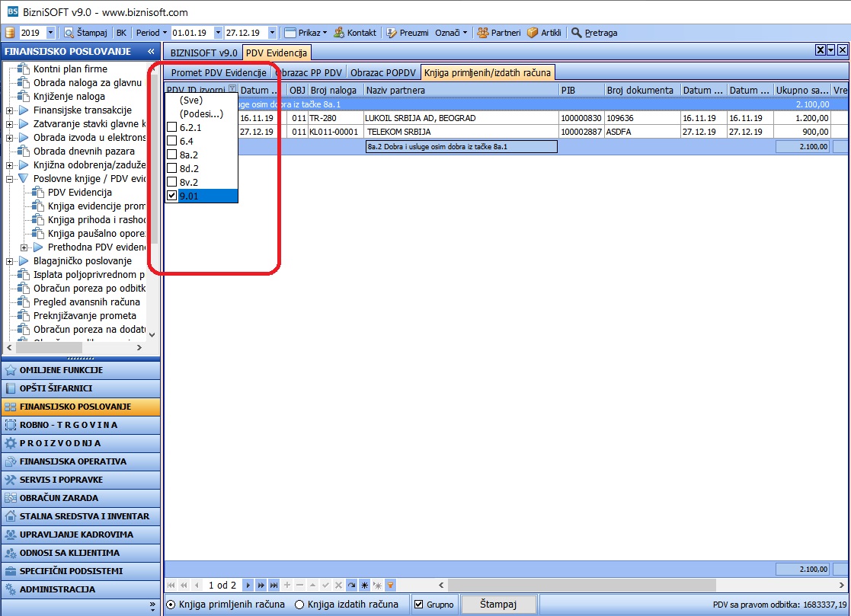Open the year 2019 dropdown
This screenshot has height=616, width=851.
point(50,33)
